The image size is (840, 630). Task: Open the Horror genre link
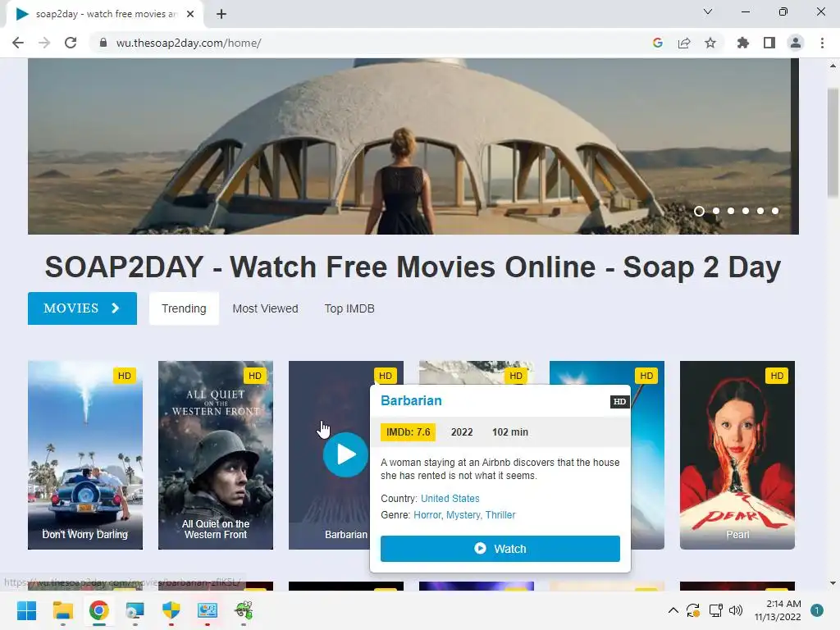click(427, 515)
